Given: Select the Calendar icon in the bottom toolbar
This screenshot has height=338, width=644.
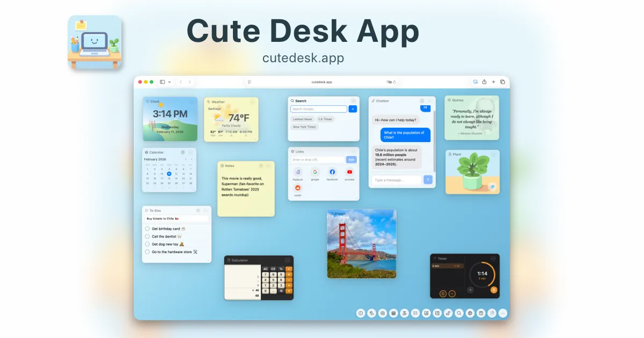Looking at the screenshot, I should coord(393,313).
